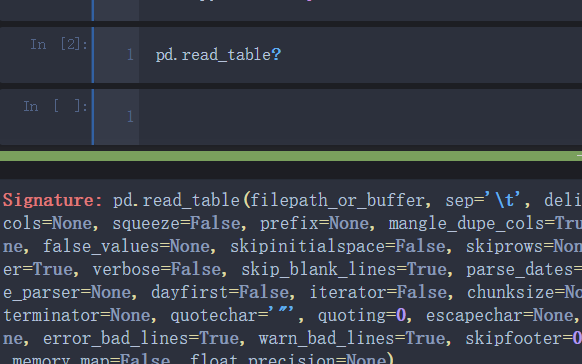This screenshot has width=582, height=364.
Task: Click the green pager divider bar
Action: (291, 156)
